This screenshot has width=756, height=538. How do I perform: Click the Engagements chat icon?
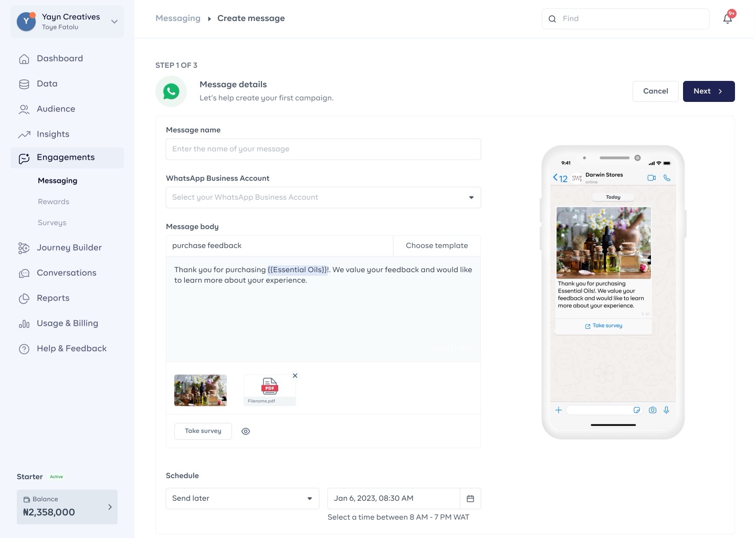click(24, 158)
